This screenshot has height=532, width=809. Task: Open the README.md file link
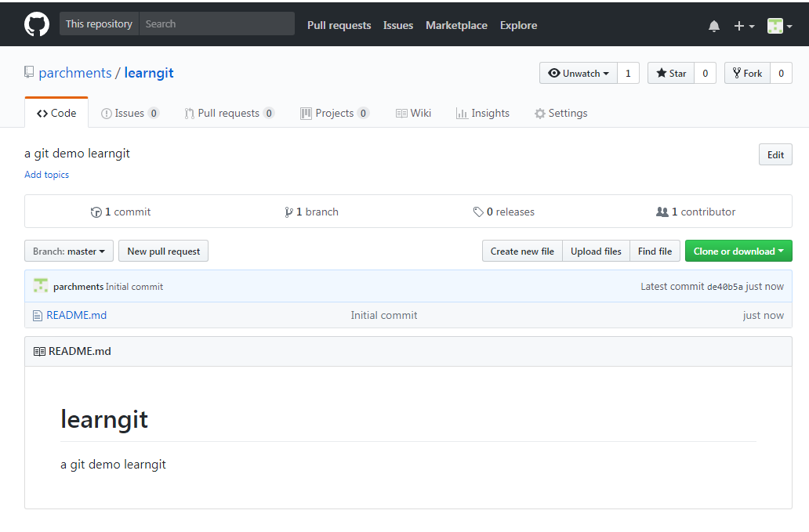point(76,316)
